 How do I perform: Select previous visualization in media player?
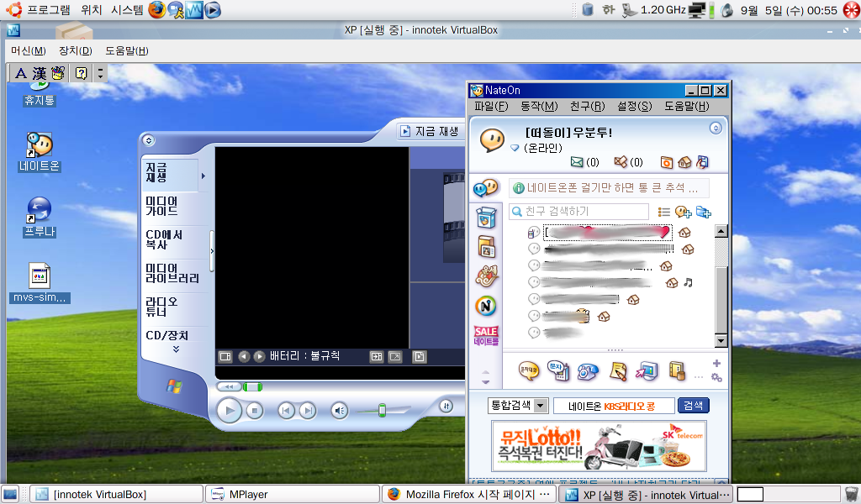(244, 357)
